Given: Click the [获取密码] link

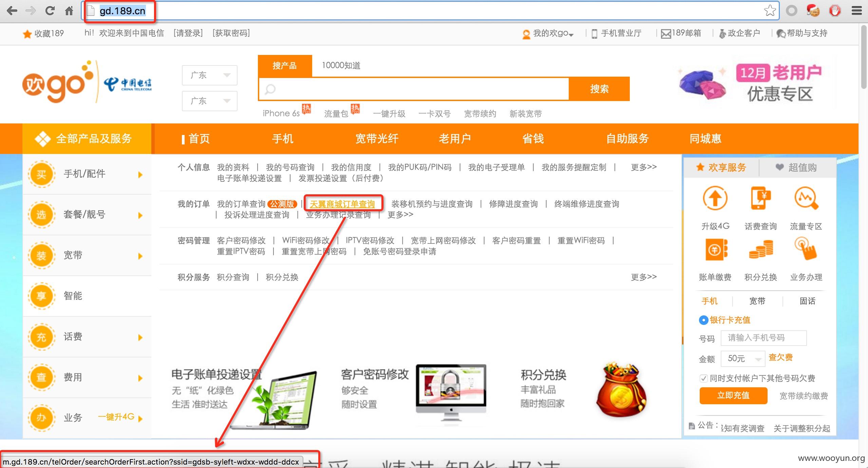Looking at the screenshot, I should (x=231, y=33).
